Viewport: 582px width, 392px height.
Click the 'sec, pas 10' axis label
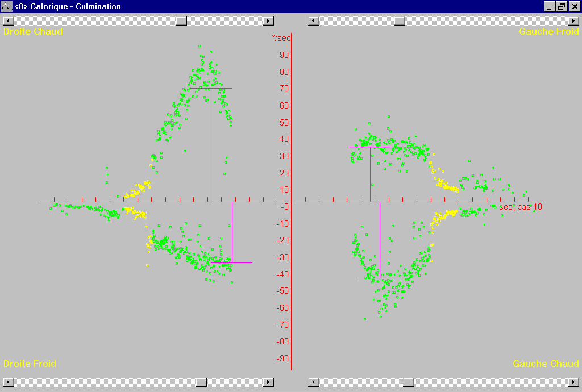point(521,207)
